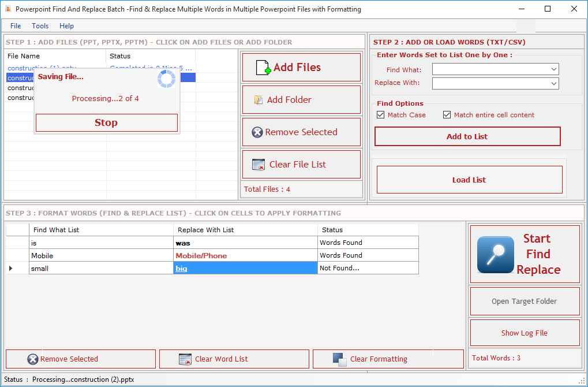The height and width of the screenshot is (387, 588).
Task: Select the 'Mobile/Phone' replace cell
Action: (x=246, y=256)
